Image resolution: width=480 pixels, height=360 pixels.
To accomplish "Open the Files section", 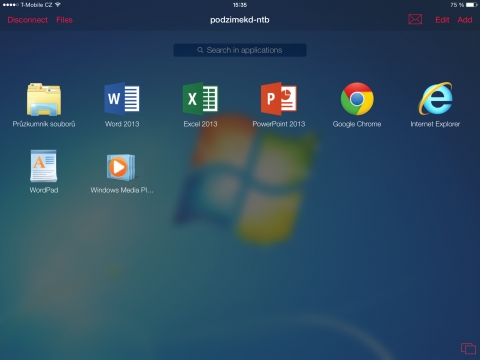I will [64, 20].
